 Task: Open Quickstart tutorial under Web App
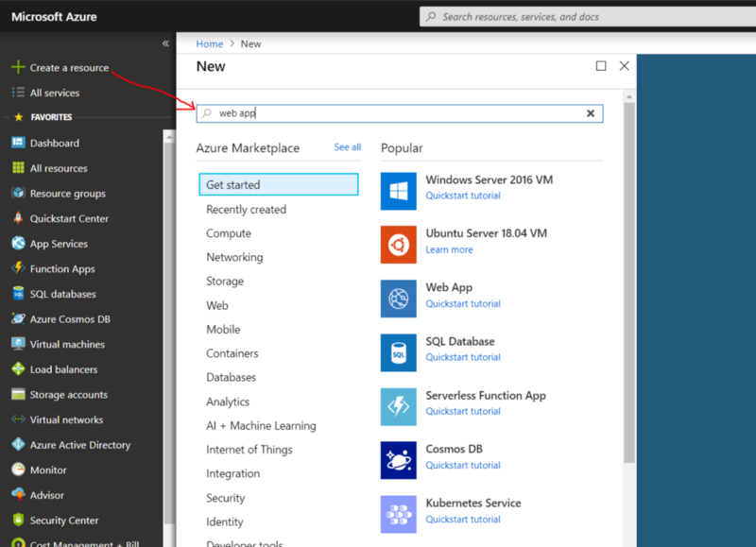coord(463,303)
